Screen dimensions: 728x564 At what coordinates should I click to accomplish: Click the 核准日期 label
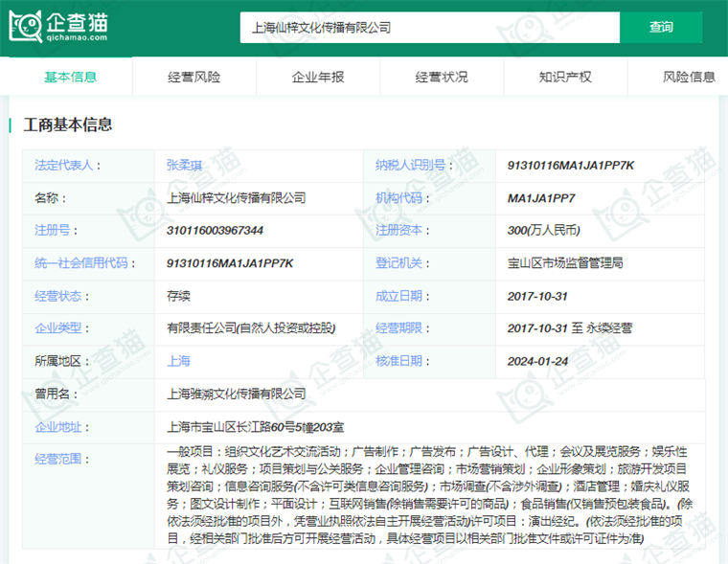(x=398, y=361)
